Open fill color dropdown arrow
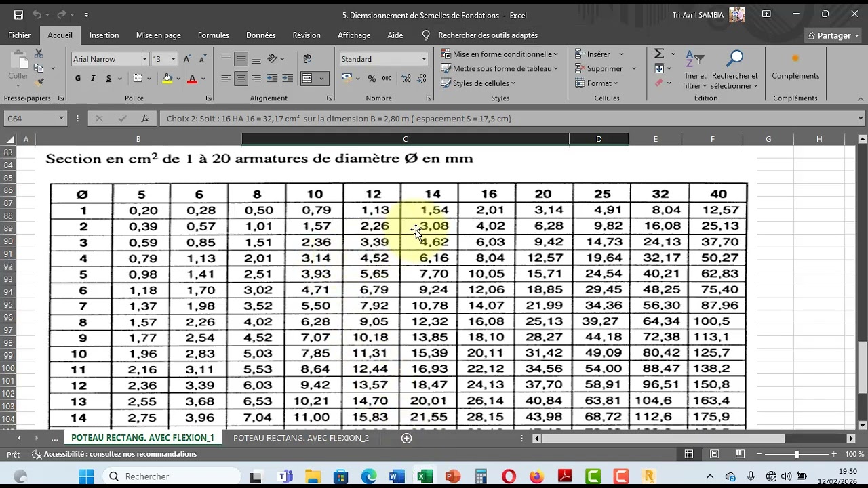Image resolution: width=868 pixels, height=488 pixels. [x=178, y=79]
